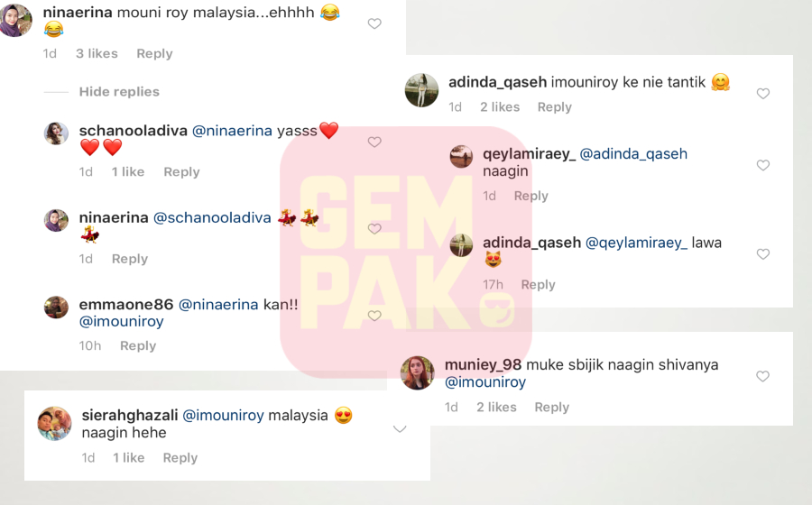Heart adinda_qaseh's lawa reply
The width and height of the screenshot is (812, 505).
tap(762, 254)
